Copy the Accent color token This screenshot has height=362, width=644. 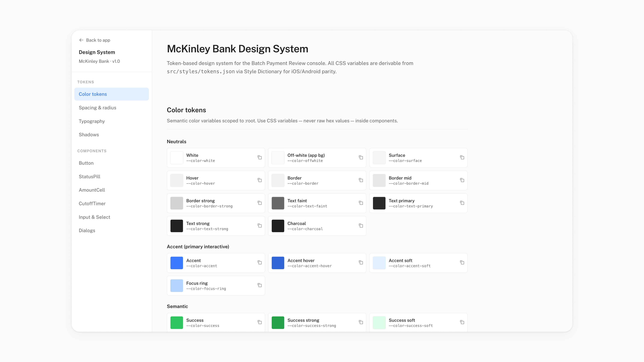(259, 263)
